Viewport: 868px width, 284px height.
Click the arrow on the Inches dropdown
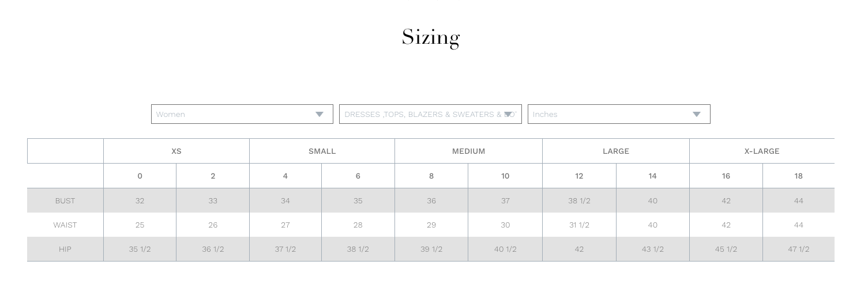point(697,114)
